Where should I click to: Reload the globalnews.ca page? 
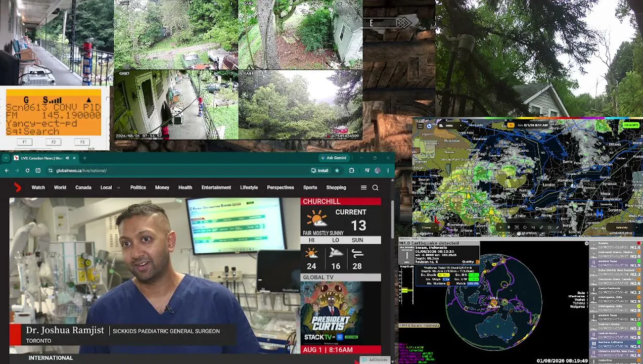27,171
